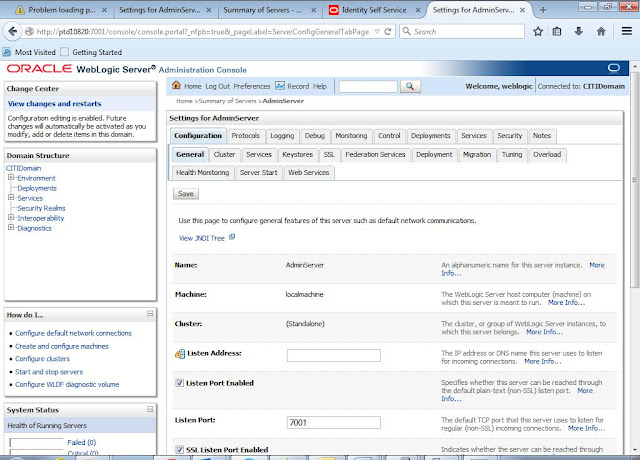Open the Keystores sub-tab

pyautogui.click(x=298, y=155)
